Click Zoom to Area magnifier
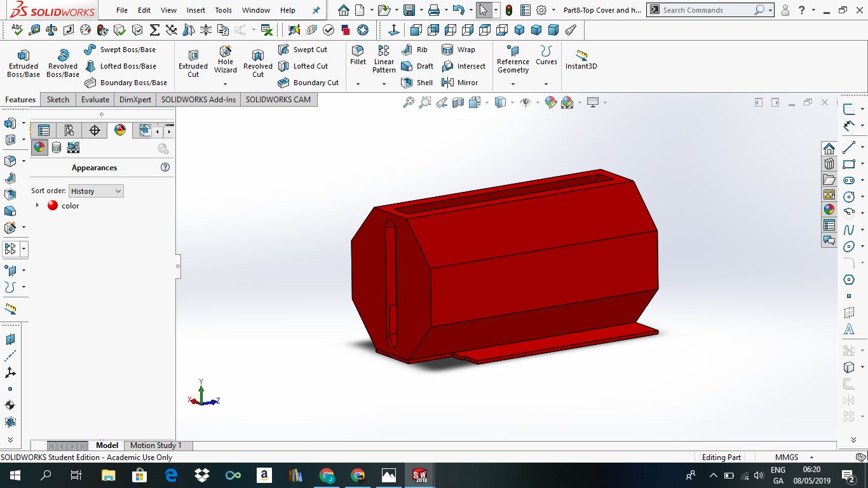This screenshot has height=488, width=868. (x=425, y=102)
